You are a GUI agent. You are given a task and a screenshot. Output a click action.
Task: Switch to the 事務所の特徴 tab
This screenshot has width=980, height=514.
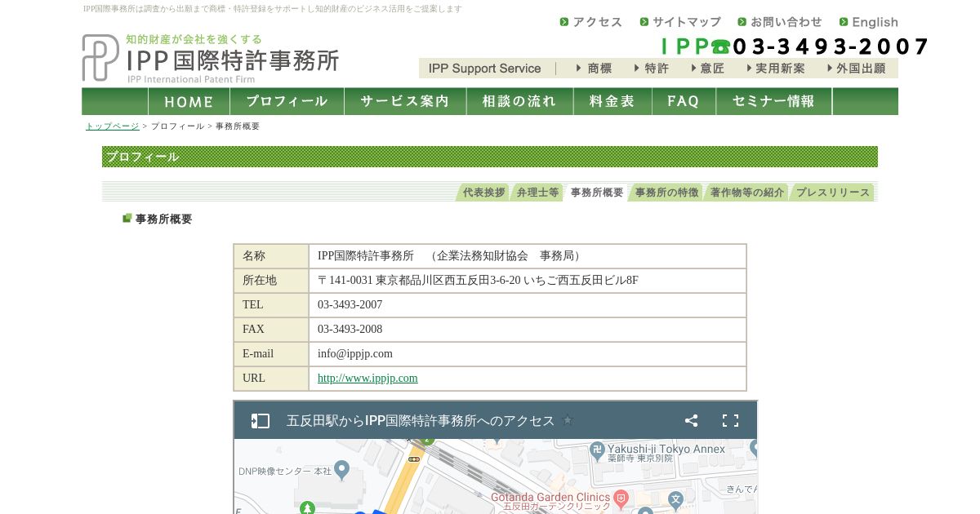pyautogui.click(x=666, y=193)
